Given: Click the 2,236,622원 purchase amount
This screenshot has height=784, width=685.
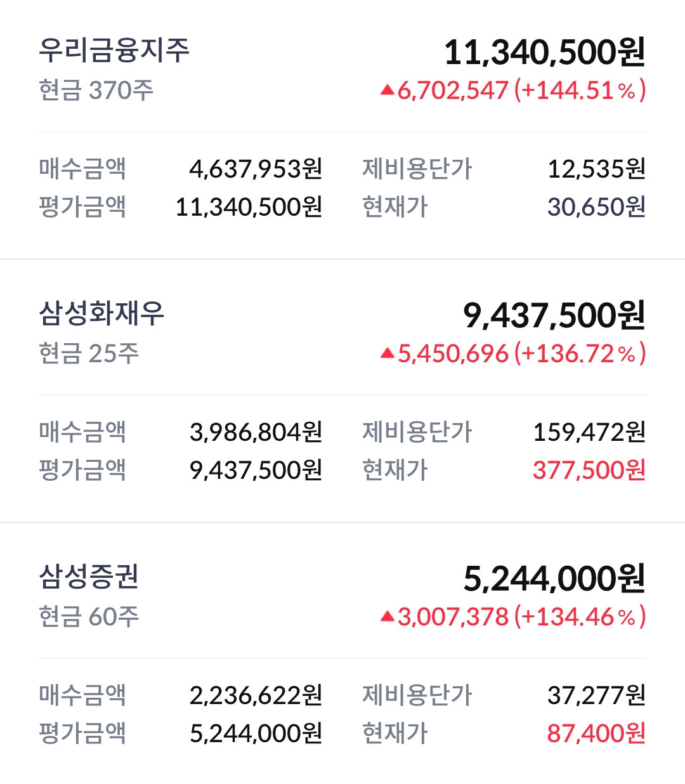Looking at the screenshot, I should [256, 695].
